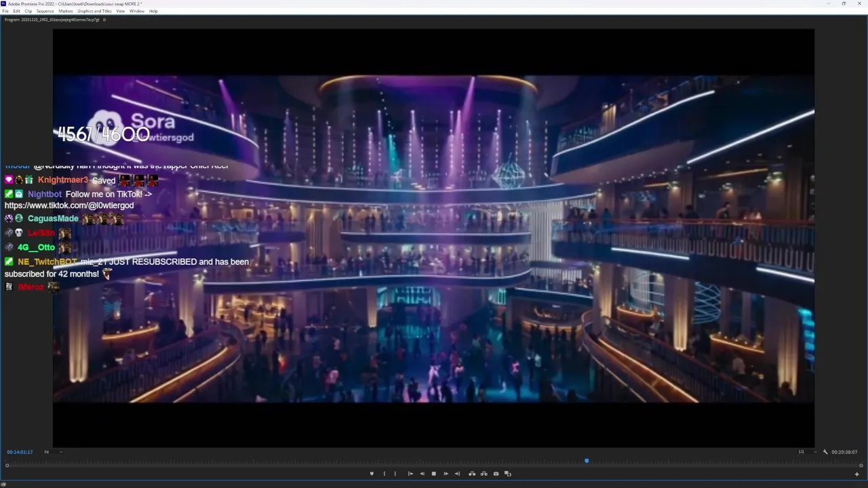Step back one frame
868x488 pixels.
tap(422, 474)
